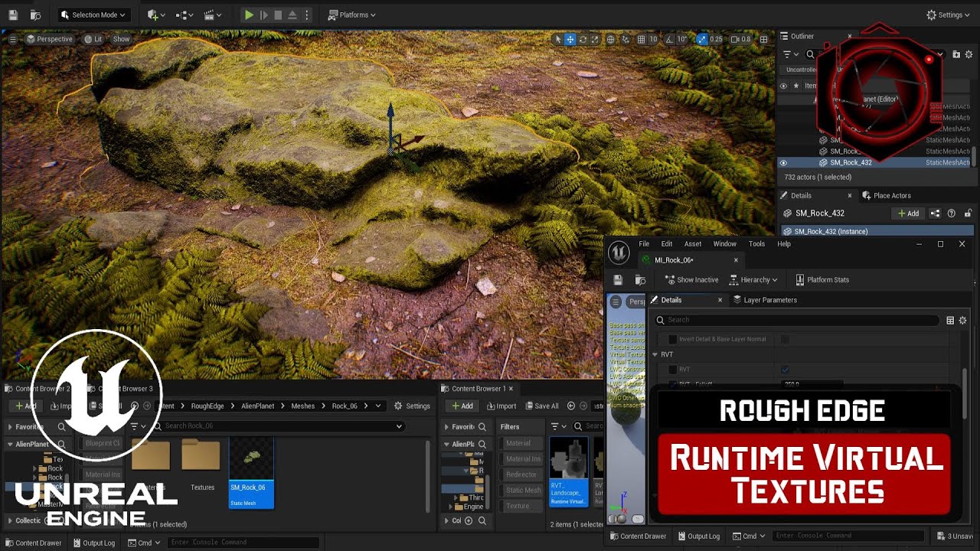Open the Lit view mode menu
Screen dimensions: 980x551
(x=93, y=39)
